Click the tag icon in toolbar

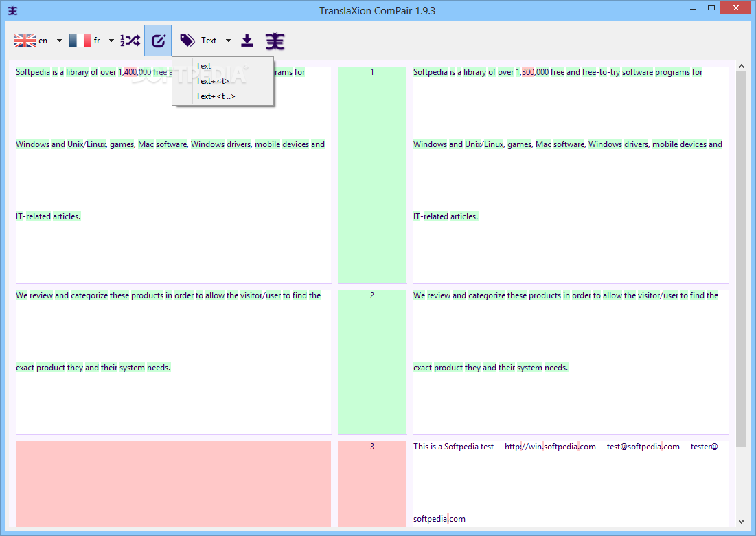point(187,41)
